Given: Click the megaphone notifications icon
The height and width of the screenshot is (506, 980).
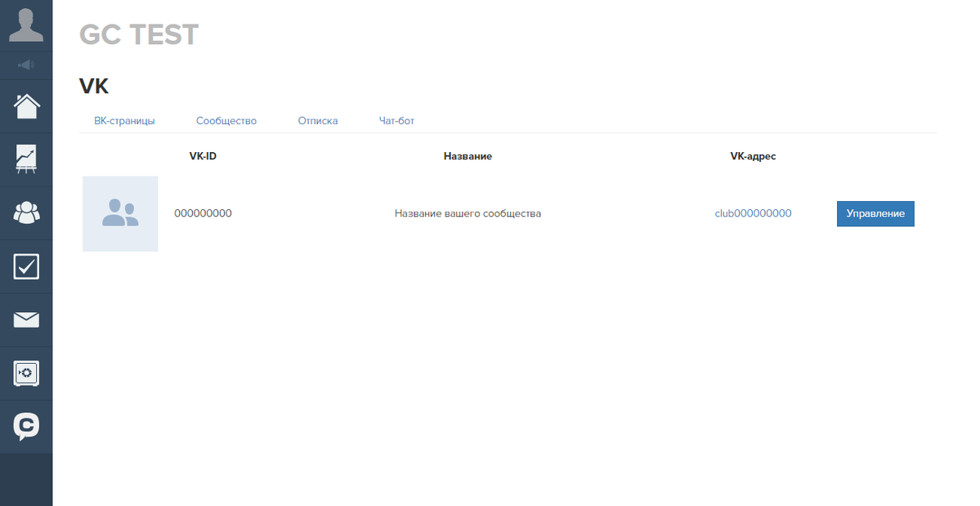Looking at the screenshot, I should point(25,65).
